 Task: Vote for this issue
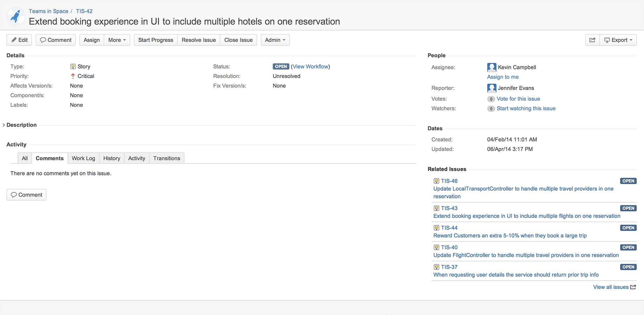point(518,99)
